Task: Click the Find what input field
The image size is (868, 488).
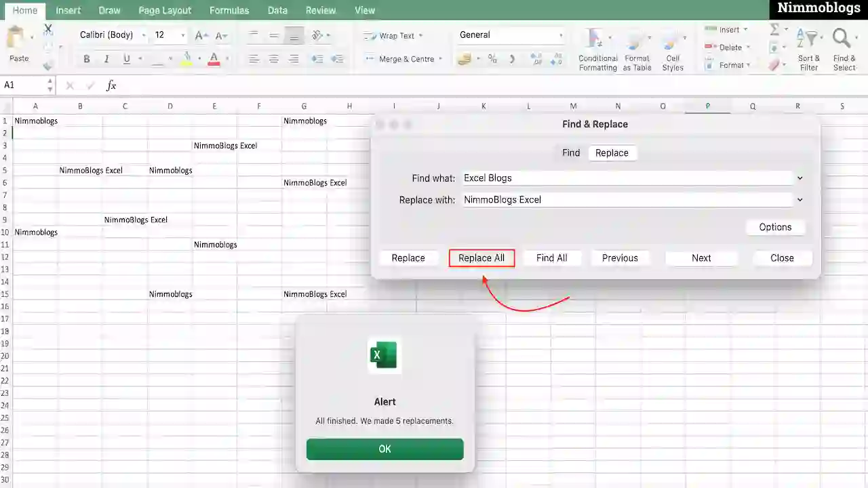Action: coord(627,178)
